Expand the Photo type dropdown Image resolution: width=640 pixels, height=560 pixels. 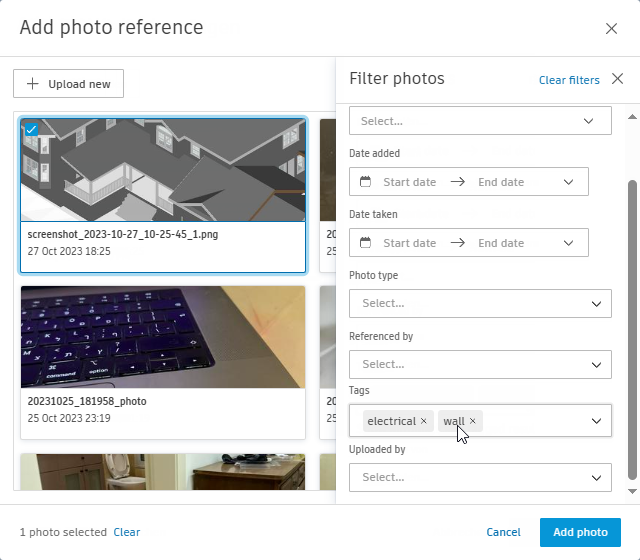597,303
